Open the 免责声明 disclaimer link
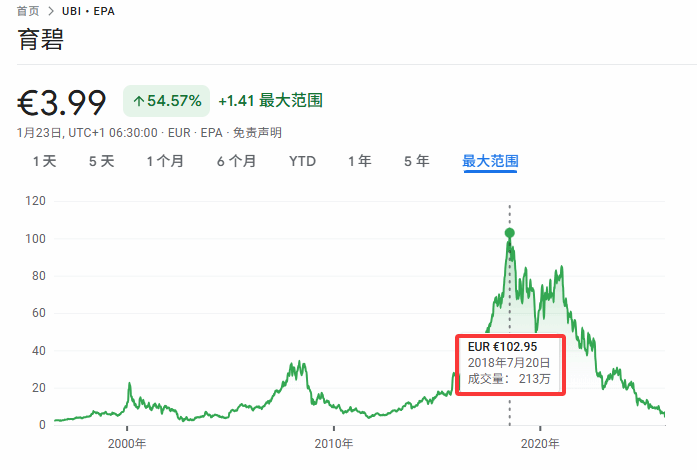This screenshot has width=697, height=470. [258, 132]
